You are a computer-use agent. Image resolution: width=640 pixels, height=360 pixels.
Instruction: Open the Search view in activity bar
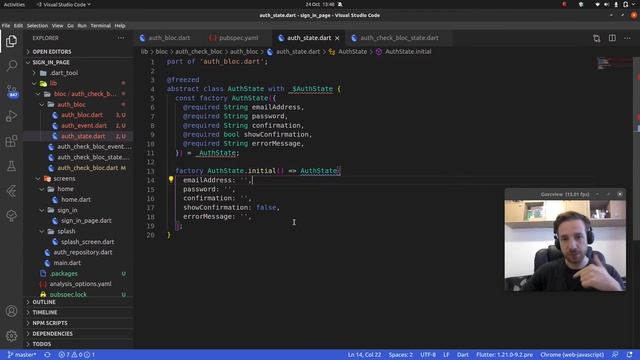coord(11,65)
